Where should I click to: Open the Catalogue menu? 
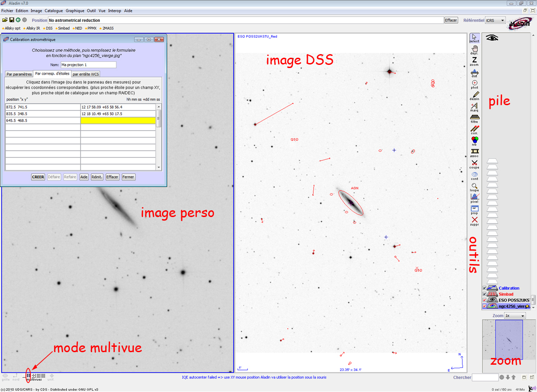pos(54,10)
